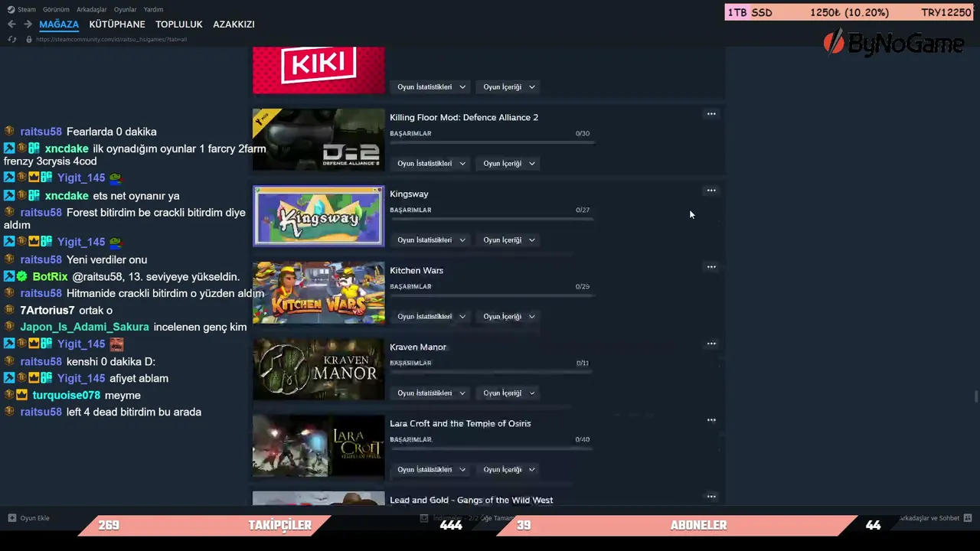Open the Kitchen Wars game title link
Viewport: 980px width, 551px height.
[x=416, y=270]
